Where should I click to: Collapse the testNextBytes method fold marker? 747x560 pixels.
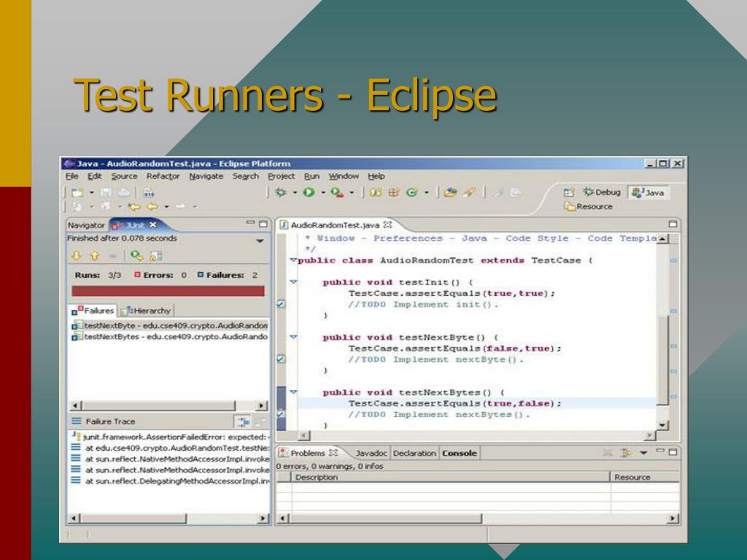point(293,392)
